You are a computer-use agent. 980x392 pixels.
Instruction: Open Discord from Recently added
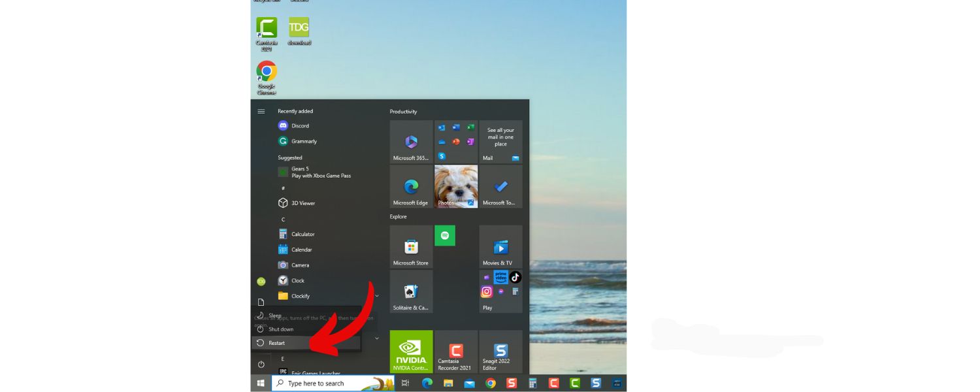299,125
